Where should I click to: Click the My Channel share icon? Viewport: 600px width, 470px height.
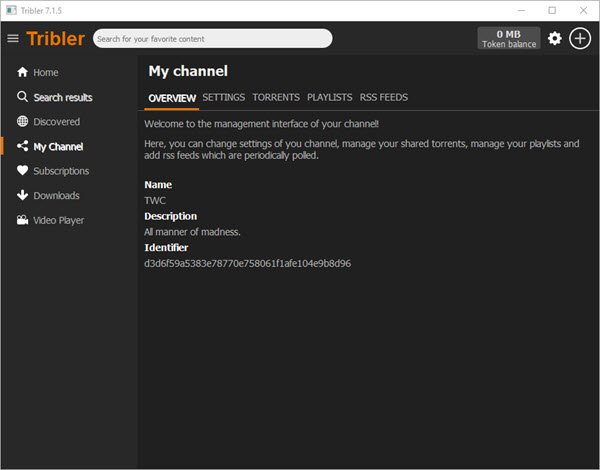pos(23,146)
